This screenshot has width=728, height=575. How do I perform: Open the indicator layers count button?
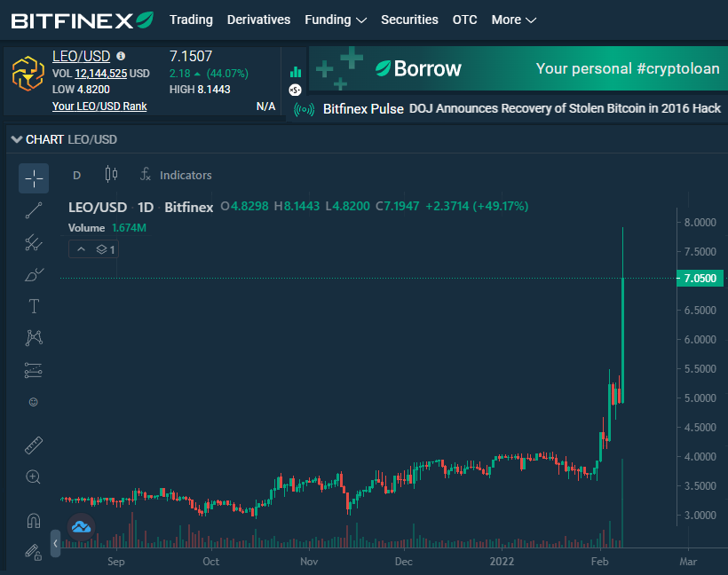coord(106,249)
